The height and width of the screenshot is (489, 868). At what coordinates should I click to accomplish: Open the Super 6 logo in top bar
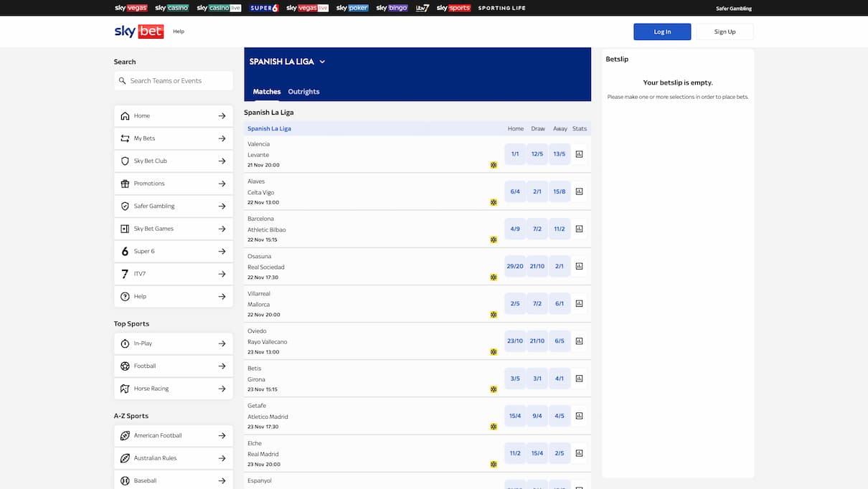264,8
